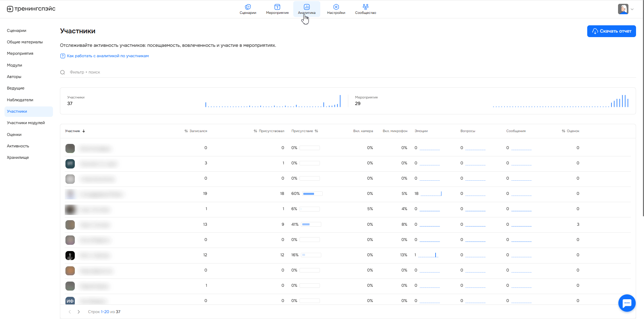Open the Как работать с аналитикой link
The width and height of the screenshot is (644, 319).
[107, 56]
